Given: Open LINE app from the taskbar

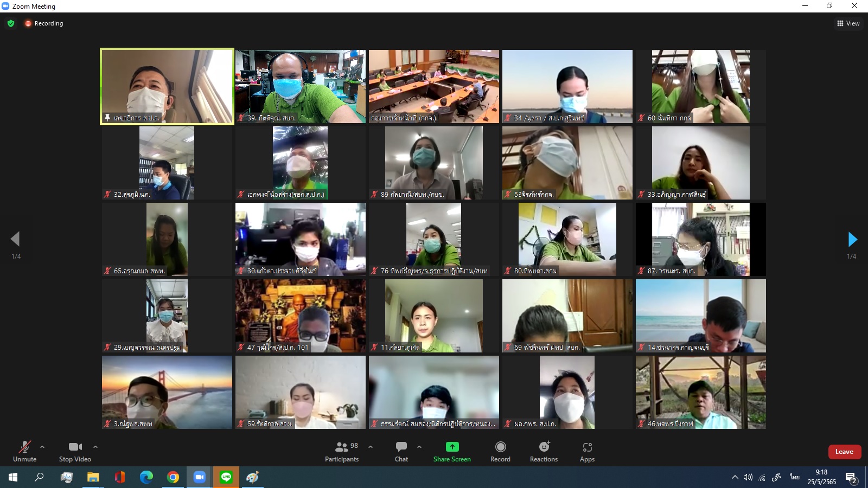Looking at the screenshot, I should 226,477.
